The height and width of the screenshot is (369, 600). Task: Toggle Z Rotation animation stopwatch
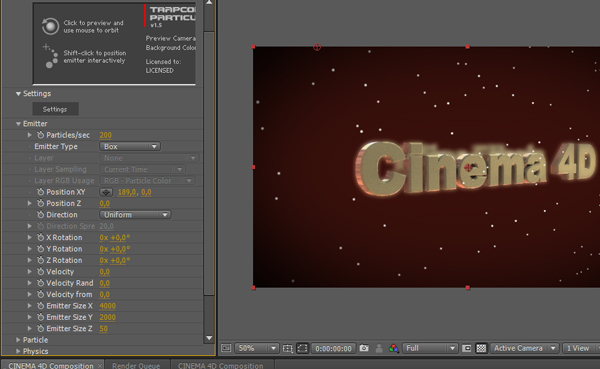tap(41, 260)
